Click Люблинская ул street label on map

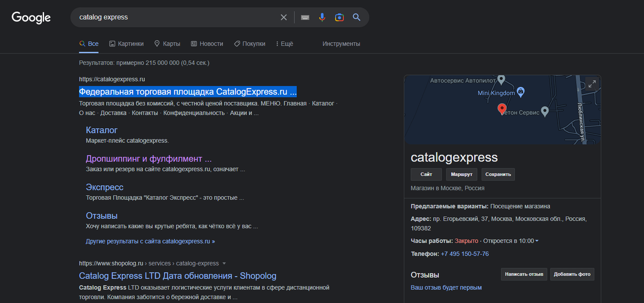point(582,122)
